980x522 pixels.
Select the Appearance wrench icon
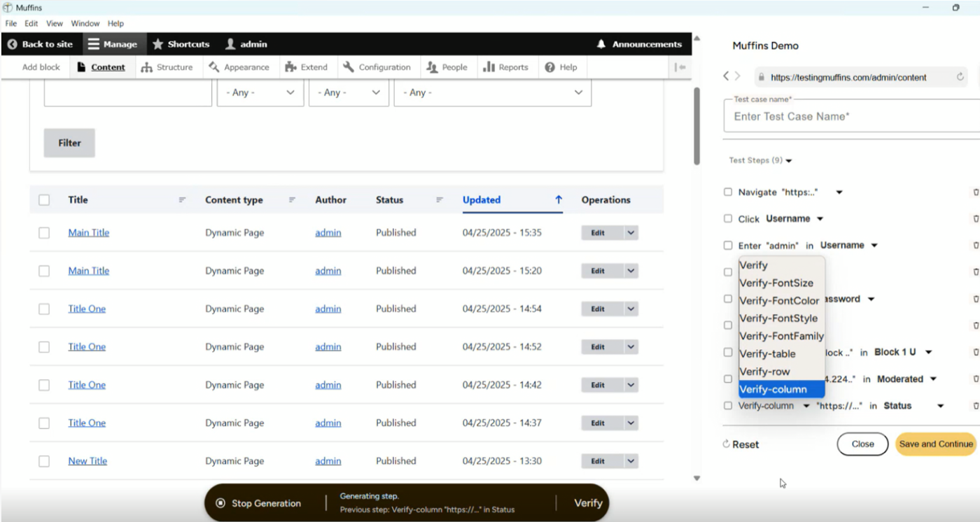tap(214, 67)
